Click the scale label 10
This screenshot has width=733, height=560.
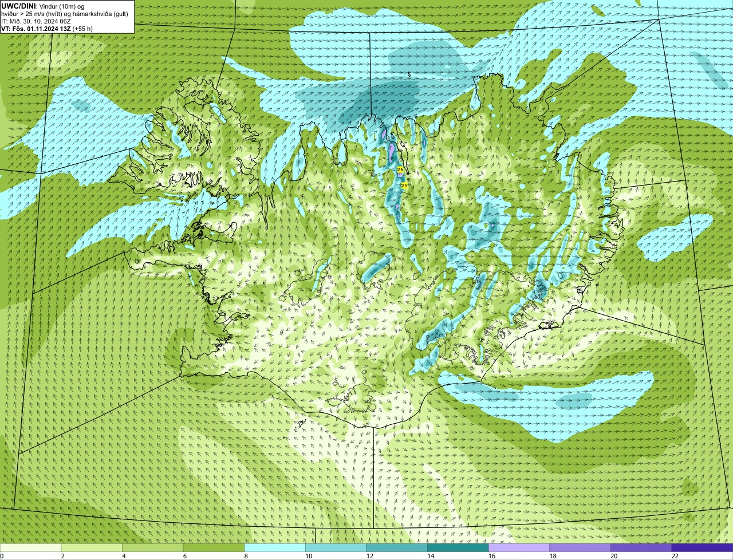(309, 556)
